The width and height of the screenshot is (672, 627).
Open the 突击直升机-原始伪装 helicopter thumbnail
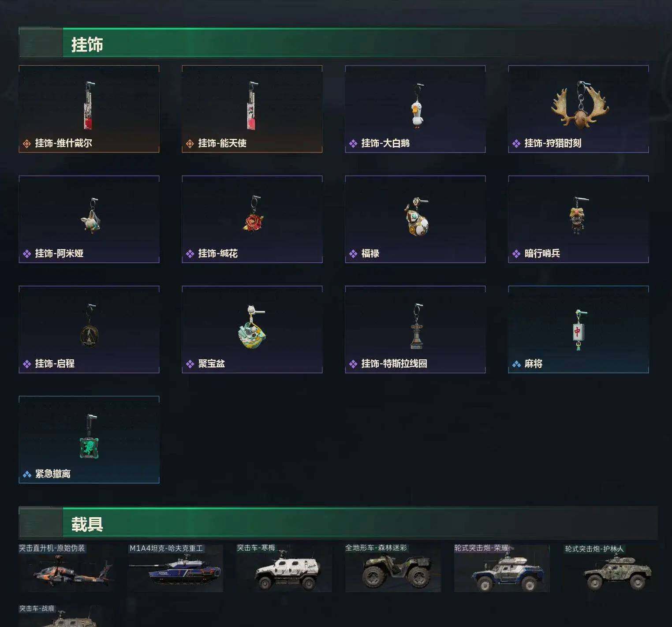pos(67,568)
